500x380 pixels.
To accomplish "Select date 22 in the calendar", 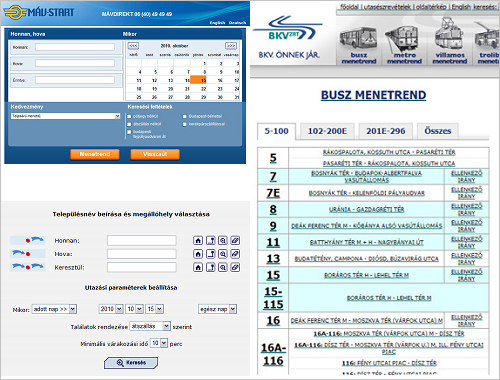I will 203,89.
